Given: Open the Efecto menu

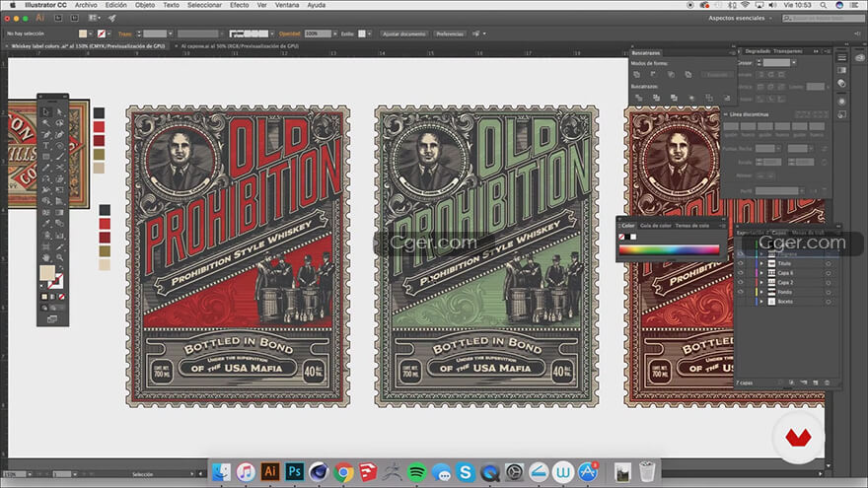Looking at the screenshot, I should click(239, 5).
